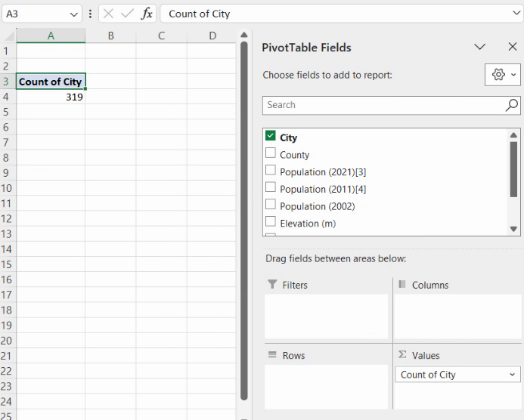Close the PivotTable Fields pane
Screen dimensions: 524x420
coord(513,47)
